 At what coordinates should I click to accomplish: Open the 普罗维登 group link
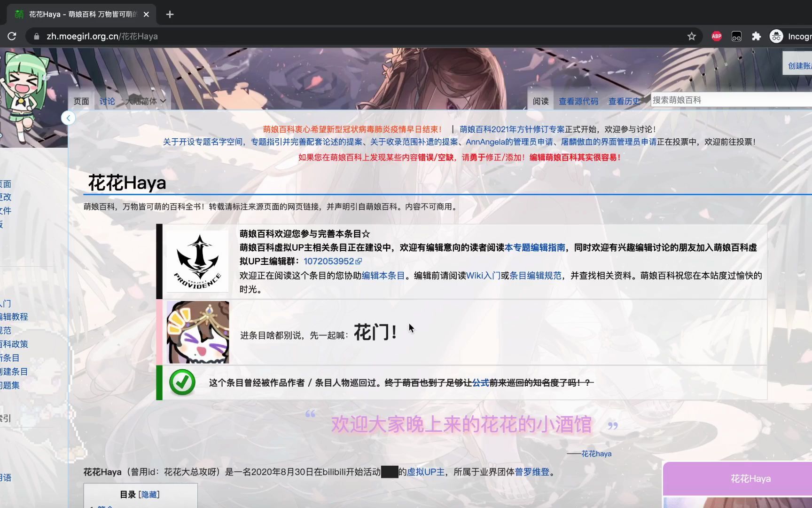pyautogui.click(x=532, y=472)
